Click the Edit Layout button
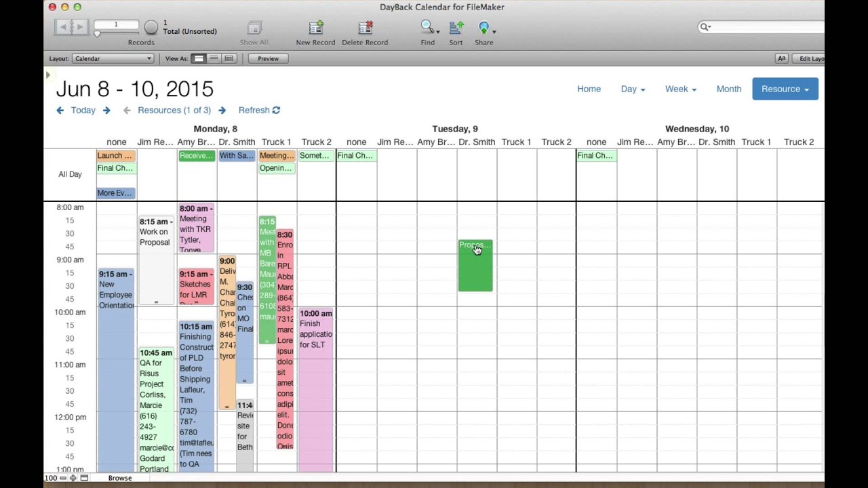Image resolution: width=868 pixels, height=488 pixels. pos(809,59)
